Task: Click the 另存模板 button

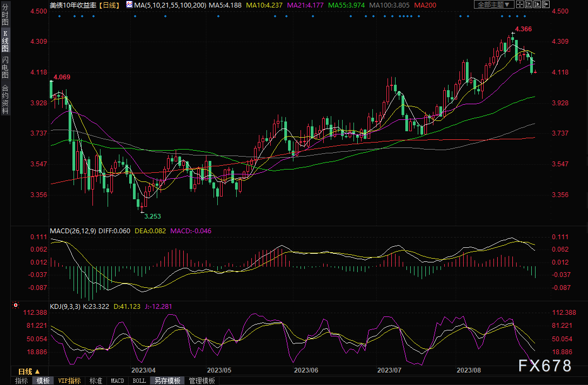Action: 168,381
